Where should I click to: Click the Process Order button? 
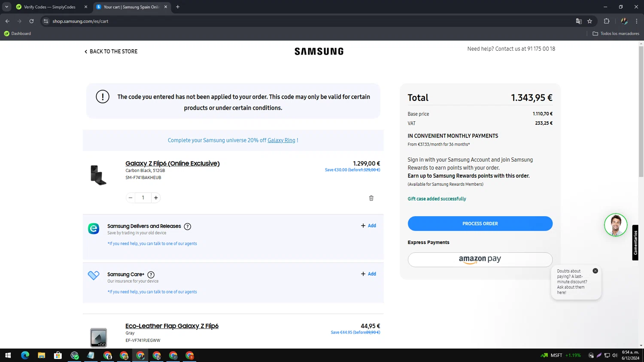coord(480,223)
